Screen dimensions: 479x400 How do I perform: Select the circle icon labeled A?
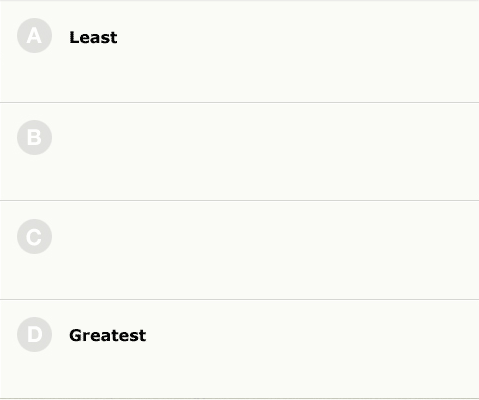[x=34, y=36]
